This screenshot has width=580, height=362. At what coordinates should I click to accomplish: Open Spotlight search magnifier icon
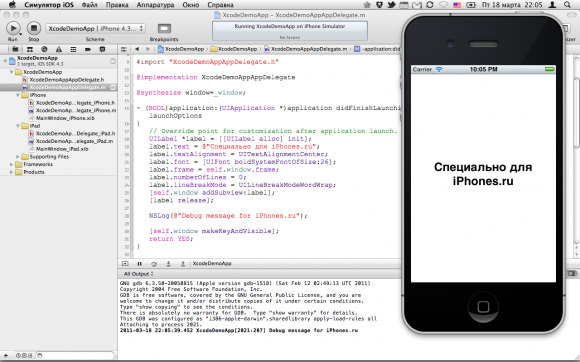(x=567, y=5)
